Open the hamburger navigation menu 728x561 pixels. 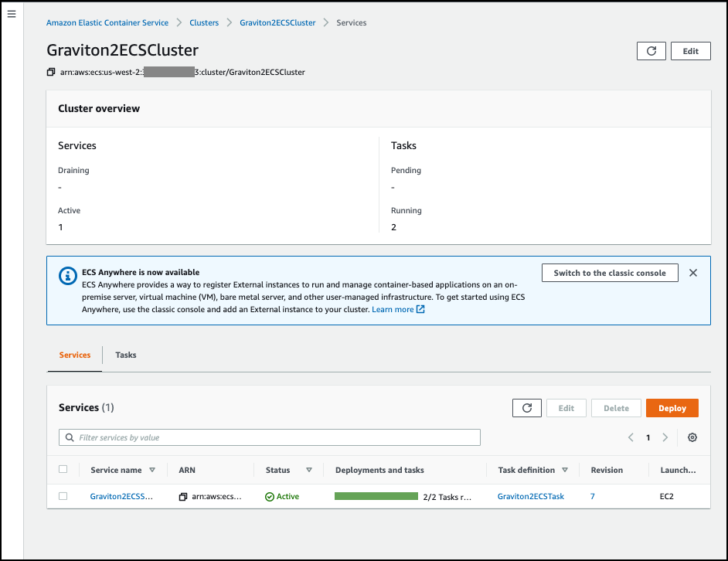[x=12, y=14]
